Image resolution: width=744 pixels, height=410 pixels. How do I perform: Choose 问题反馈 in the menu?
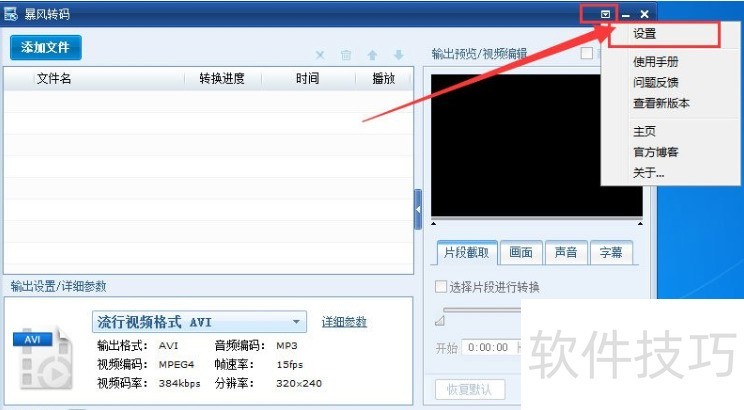pyautogui.click(x=656, y=83)
